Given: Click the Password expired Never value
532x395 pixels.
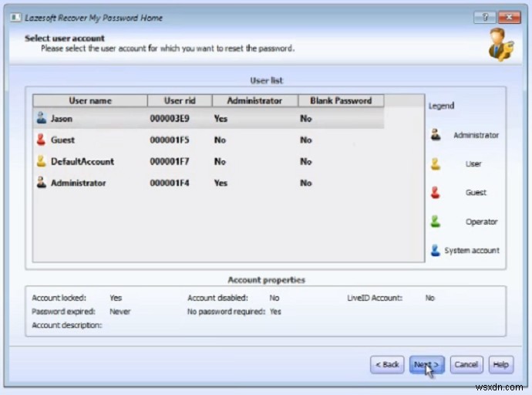Looking at the screenshot, I should 120,311.
